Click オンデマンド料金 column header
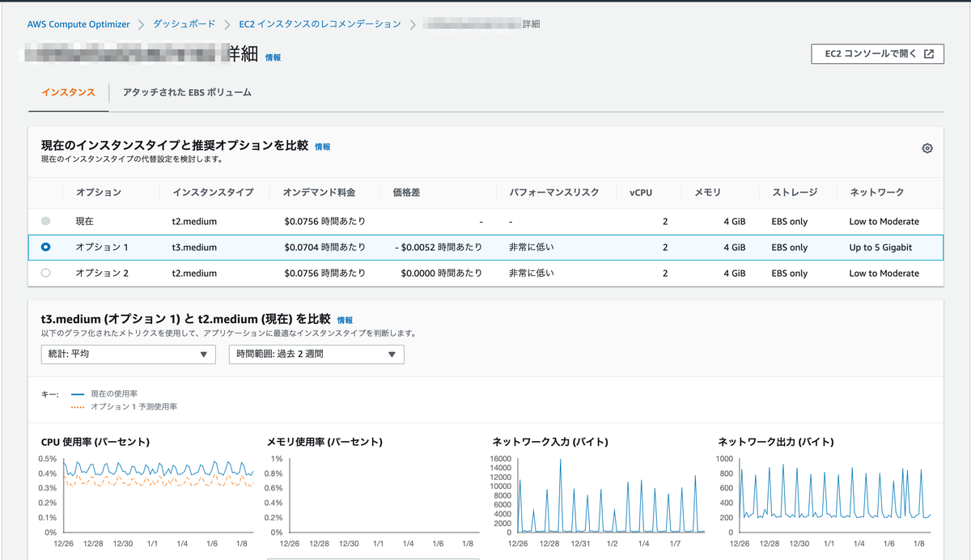The height and width of the screenshot is (560, 971). coord(319,193)
